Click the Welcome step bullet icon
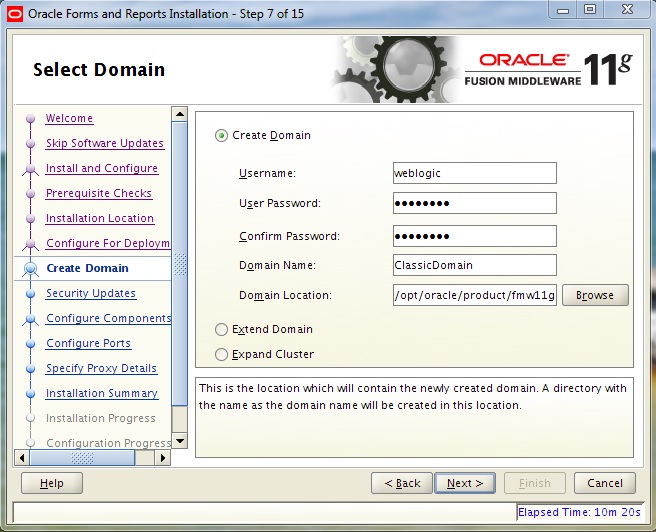 point(30,119)
